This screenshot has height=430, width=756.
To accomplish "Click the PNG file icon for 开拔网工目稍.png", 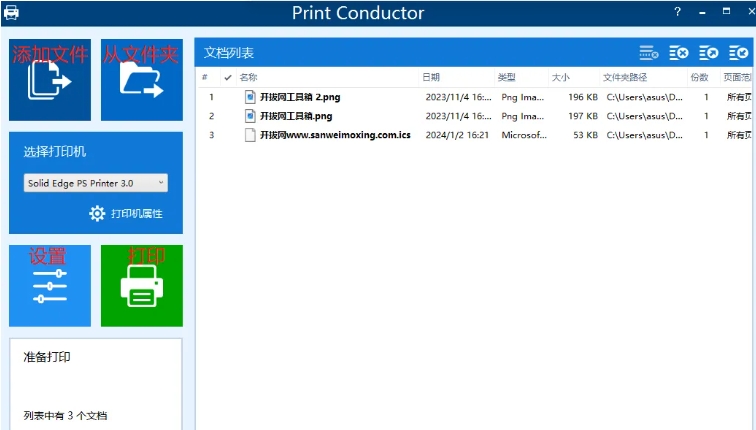I will click(250, 116).
